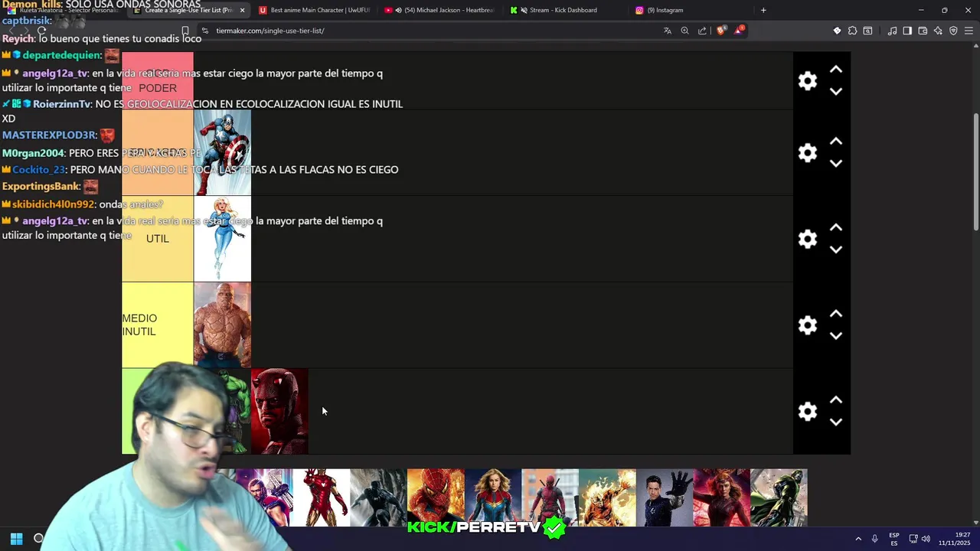Switch to the Instagram tab

[689, 10]
